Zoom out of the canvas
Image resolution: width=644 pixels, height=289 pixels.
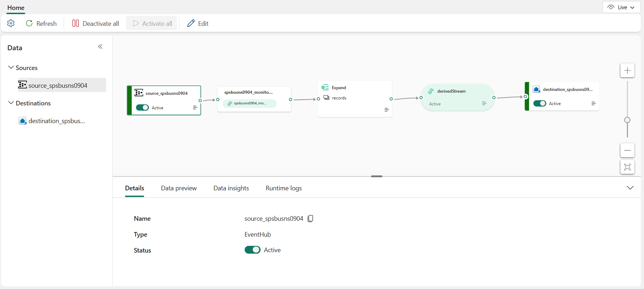click(x=627, y=150)
